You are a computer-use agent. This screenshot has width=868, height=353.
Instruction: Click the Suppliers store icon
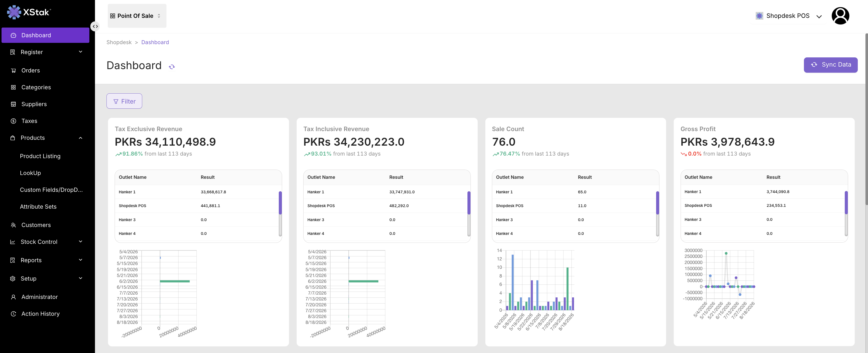click(x=14, y=104)
